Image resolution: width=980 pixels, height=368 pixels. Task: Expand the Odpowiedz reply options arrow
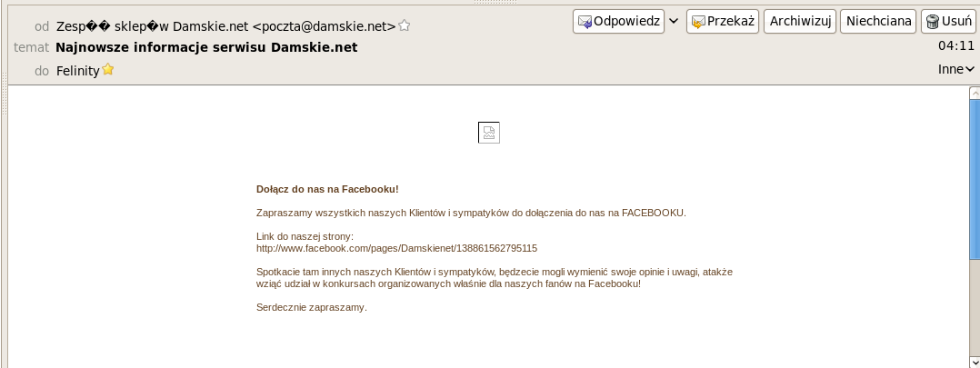point(674,21)
